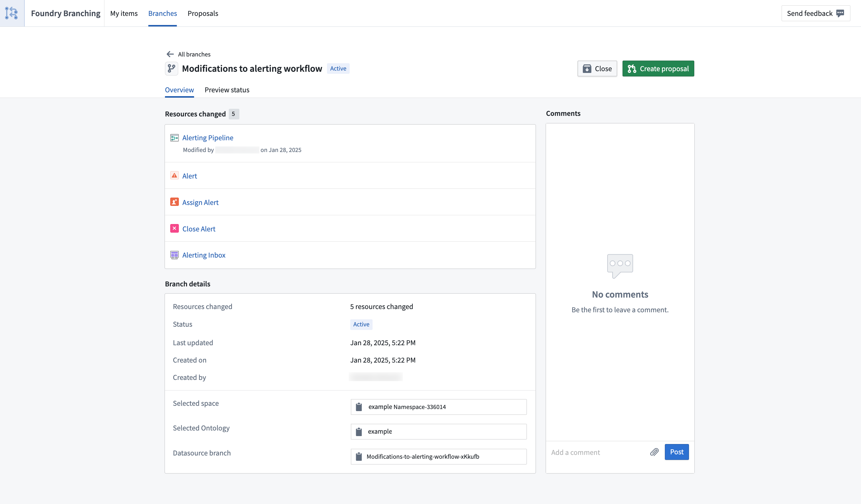Click the Alerting Pipeline resource link
Image resolution: width=861 pixels, height=504 pixels.
pyautogui.click(x=208, y=137)
